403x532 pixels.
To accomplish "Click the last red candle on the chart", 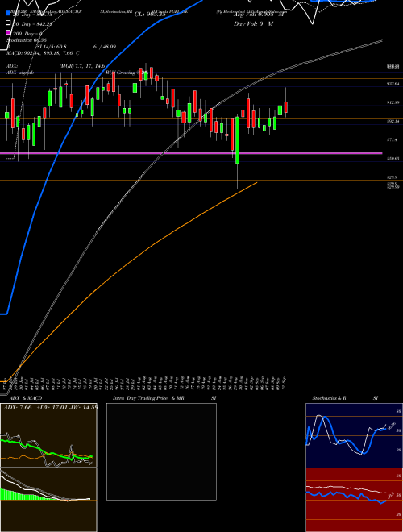I will click(286, 107).
